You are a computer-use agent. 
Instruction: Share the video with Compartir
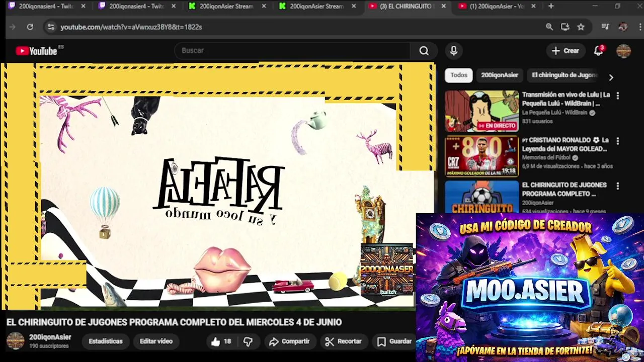pyautogui.click(x=289, y=341)
